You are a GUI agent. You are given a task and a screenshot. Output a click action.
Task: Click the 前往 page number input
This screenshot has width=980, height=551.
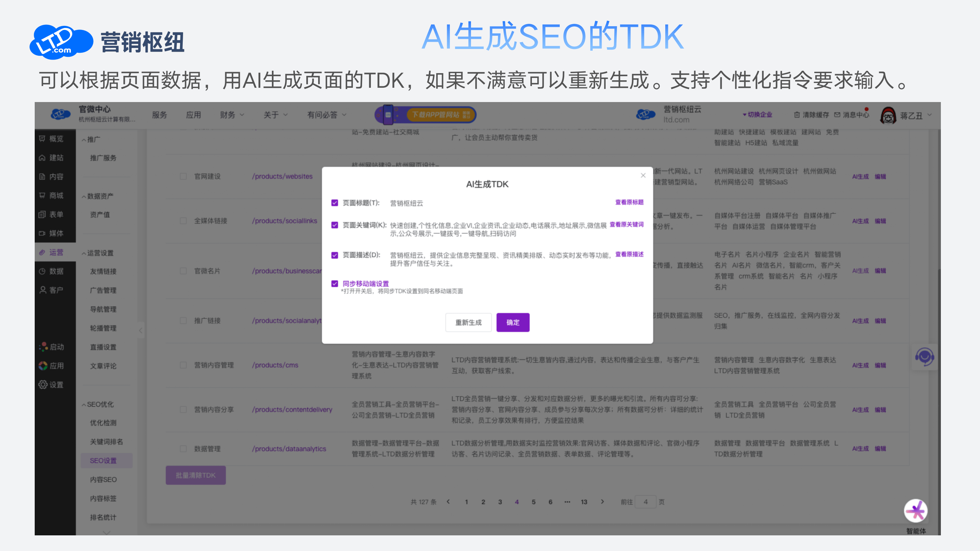coord(646,502)
